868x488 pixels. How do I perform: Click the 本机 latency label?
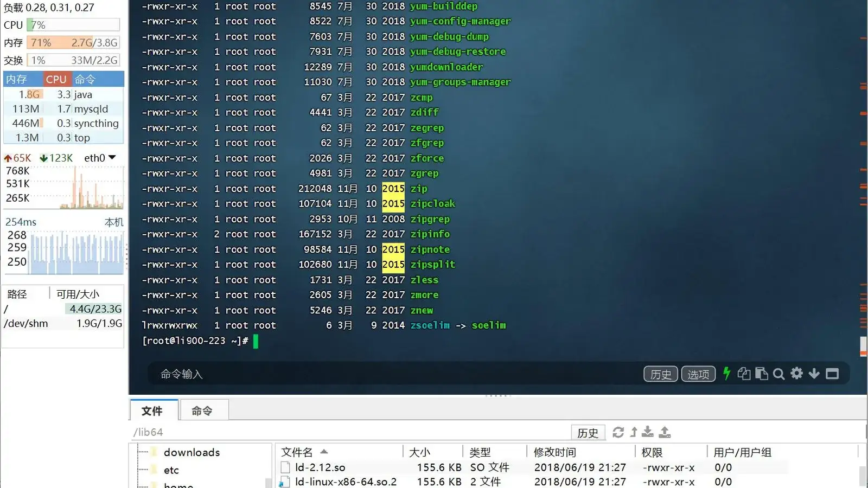(114, 222)
